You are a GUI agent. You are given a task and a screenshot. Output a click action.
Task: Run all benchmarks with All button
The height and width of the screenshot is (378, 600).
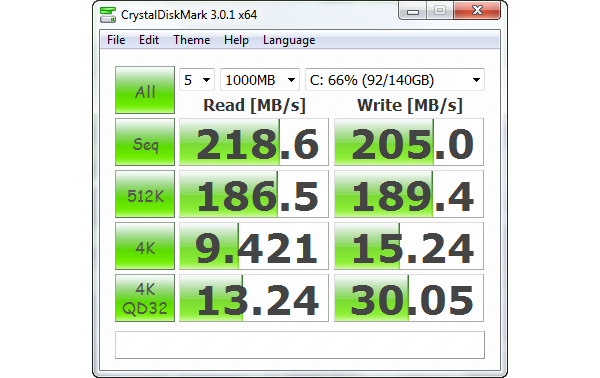(x=145, y=90)
